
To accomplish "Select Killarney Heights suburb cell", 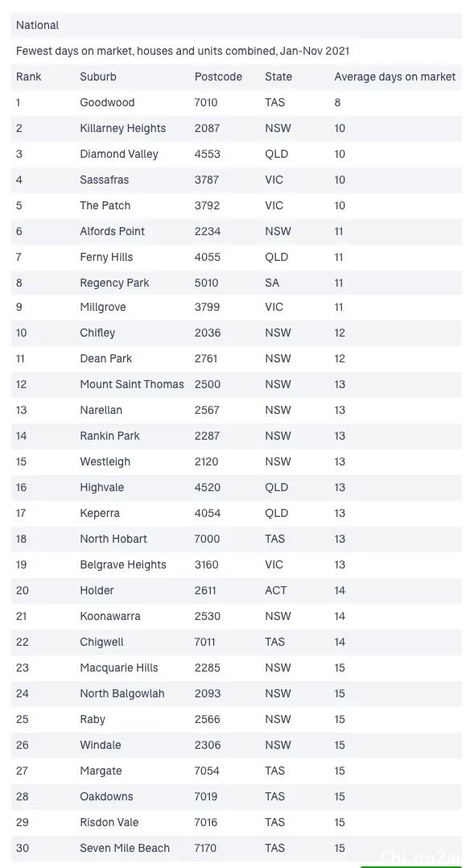I will tap(123, 129).
